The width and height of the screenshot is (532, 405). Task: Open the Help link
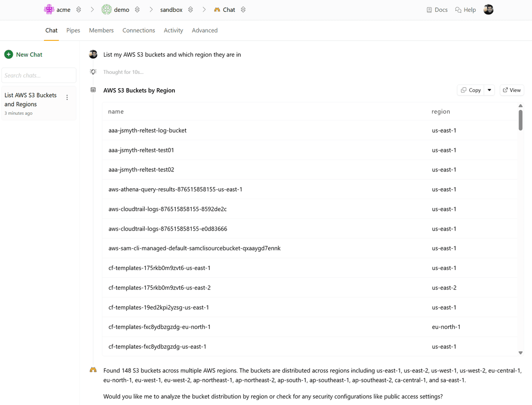tap(465, 10)
